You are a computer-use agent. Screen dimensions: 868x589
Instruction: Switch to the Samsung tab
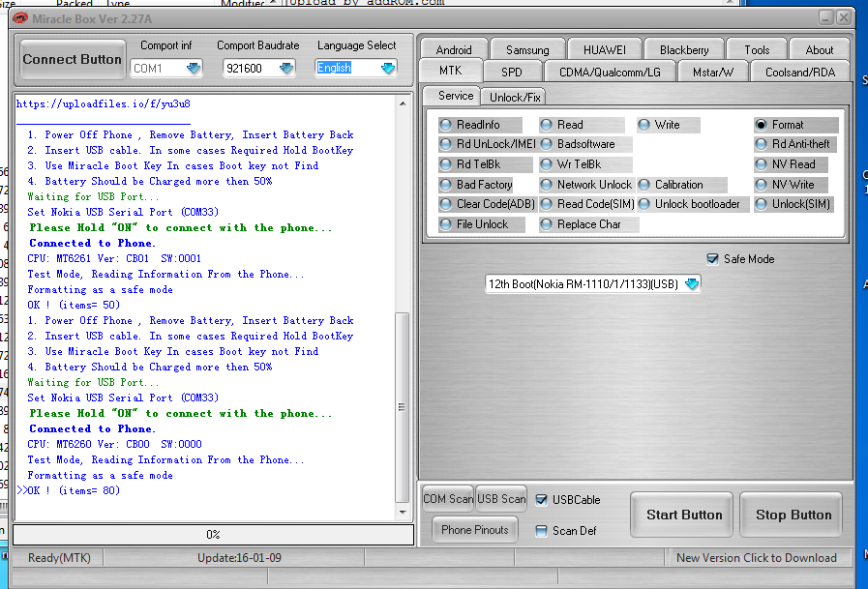click(x=527, y=49)
